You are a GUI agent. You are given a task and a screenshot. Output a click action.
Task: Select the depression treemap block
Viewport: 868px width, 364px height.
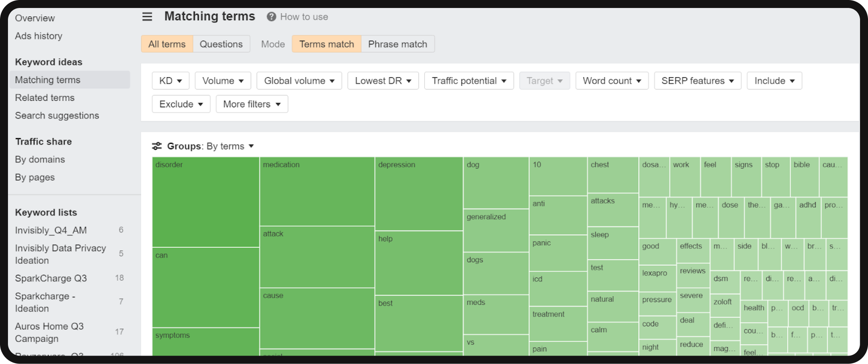(x=419, y=194)
